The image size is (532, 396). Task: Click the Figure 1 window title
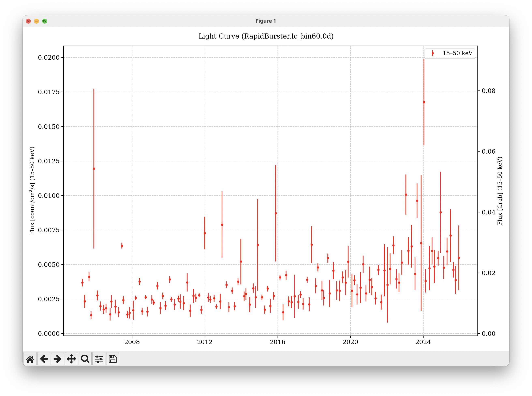[266, 21]
